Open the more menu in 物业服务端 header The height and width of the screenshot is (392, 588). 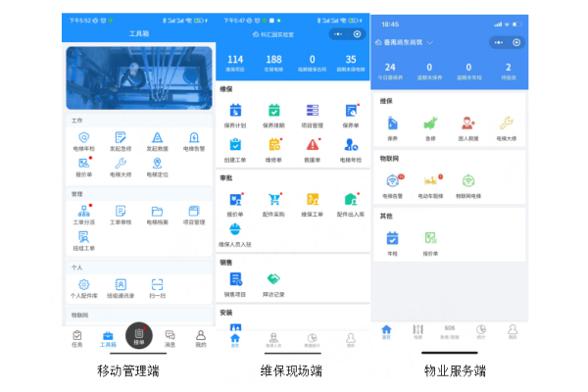[x=499, y=42]
